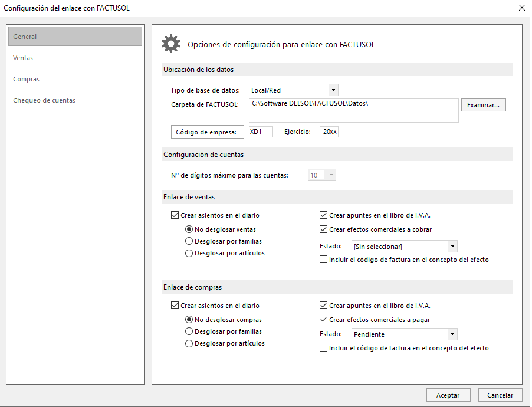Click the Enlace de compras heading

[x=192, y=287]
